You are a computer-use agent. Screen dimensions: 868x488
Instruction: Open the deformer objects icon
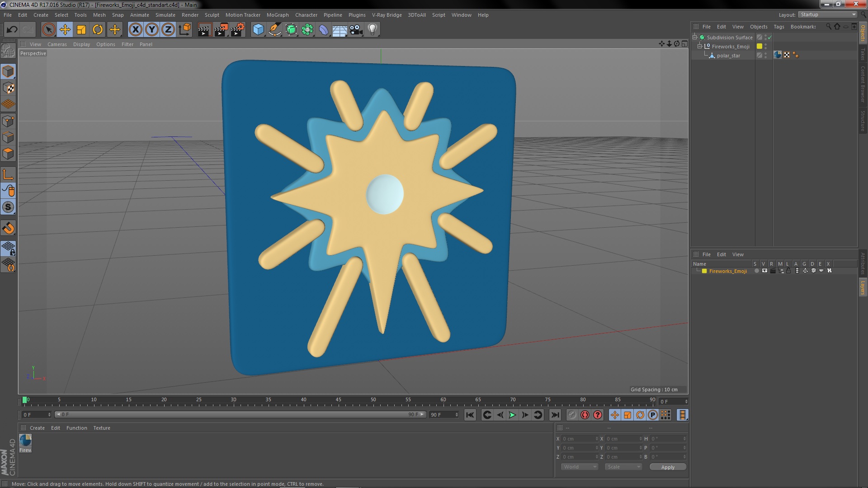tap(324, 30)
